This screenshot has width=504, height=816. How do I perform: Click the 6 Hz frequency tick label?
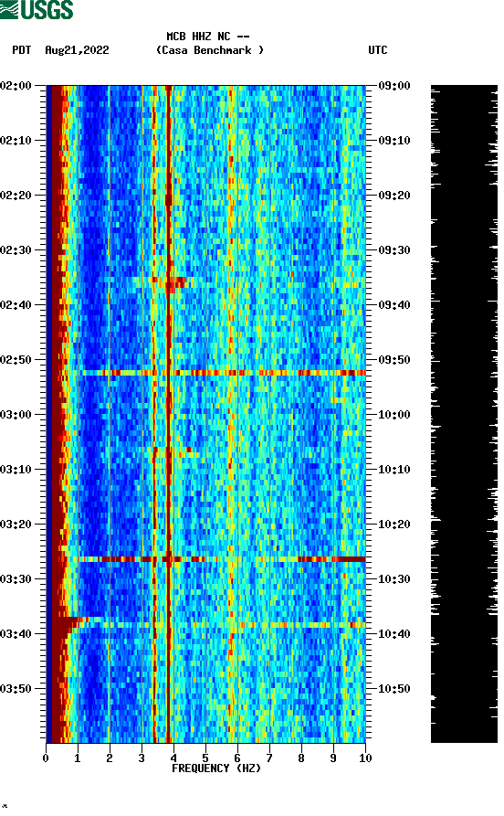pyautogui.click(x=237, y=758)
